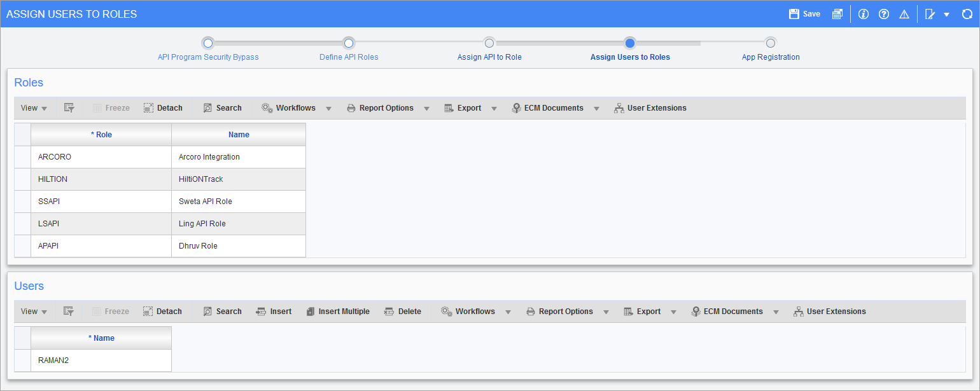Click Workflows in Roles toolbar
Image resolution: width=980 pixels, height=391 pixels.
288,108
